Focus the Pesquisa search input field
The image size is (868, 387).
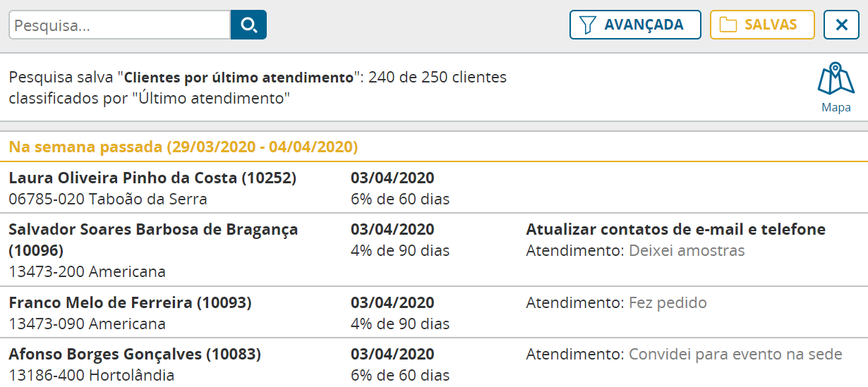click(x=120, y=25)
